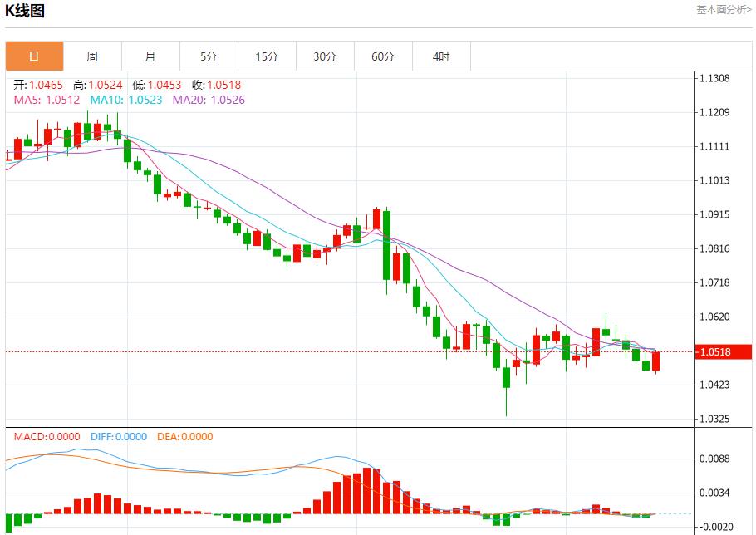Screen dimensions: 756x535
Task: Click the MACD: 0.0000 indicator label
Action: [x=47, y=437]
